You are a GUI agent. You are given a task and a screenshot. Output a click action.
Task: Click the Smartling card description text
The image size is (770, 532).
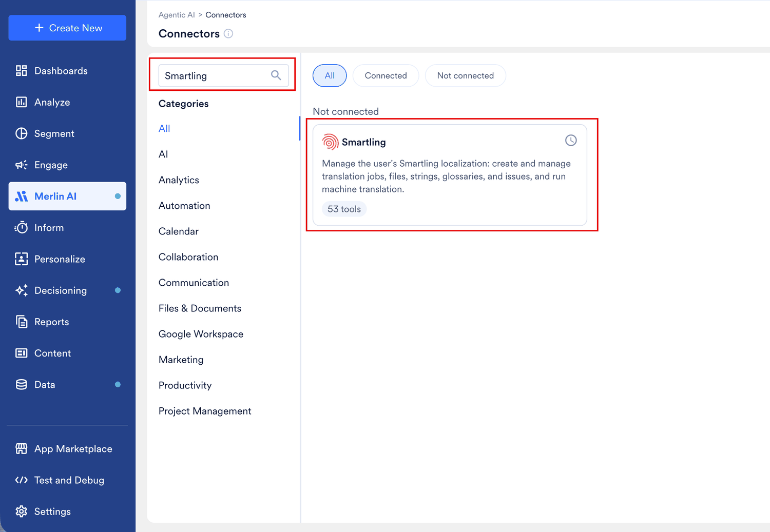[x=446, y=176]
